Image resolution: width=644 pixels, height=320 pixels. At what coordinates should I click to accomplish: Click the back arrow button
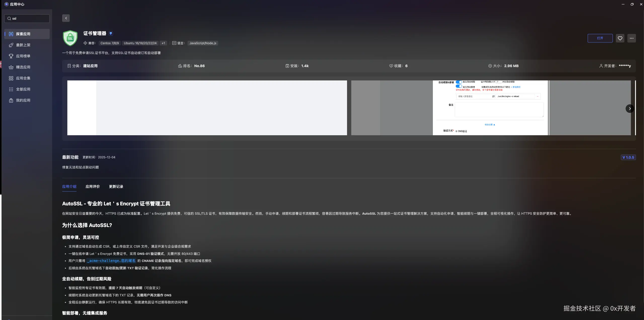[x=66, y=18]
